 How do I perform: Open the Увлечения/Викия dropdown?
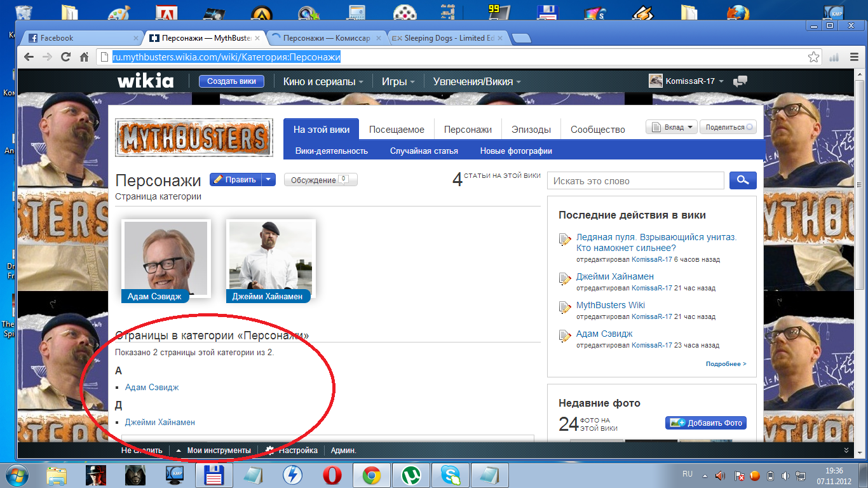477,81
